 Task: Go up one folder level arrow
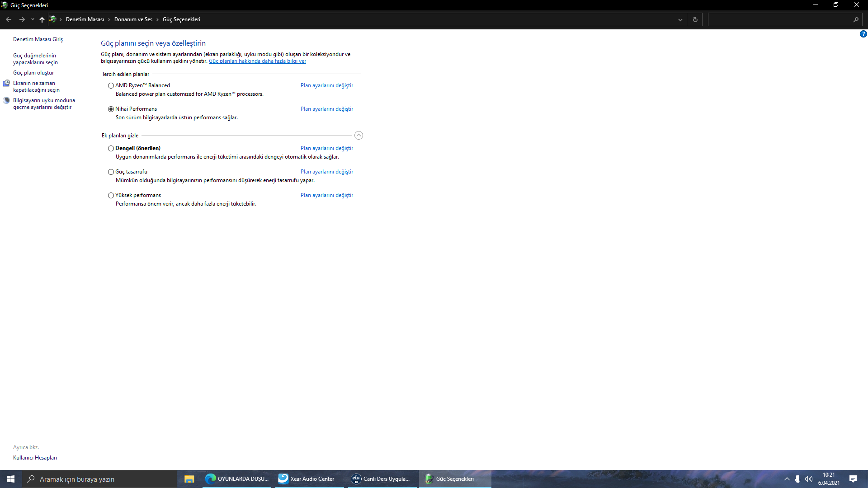pos(42,19)
